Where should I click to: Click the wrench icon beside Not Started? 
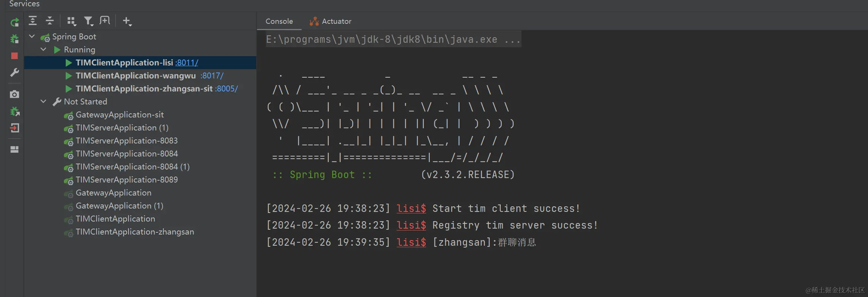tap(57, 102)
